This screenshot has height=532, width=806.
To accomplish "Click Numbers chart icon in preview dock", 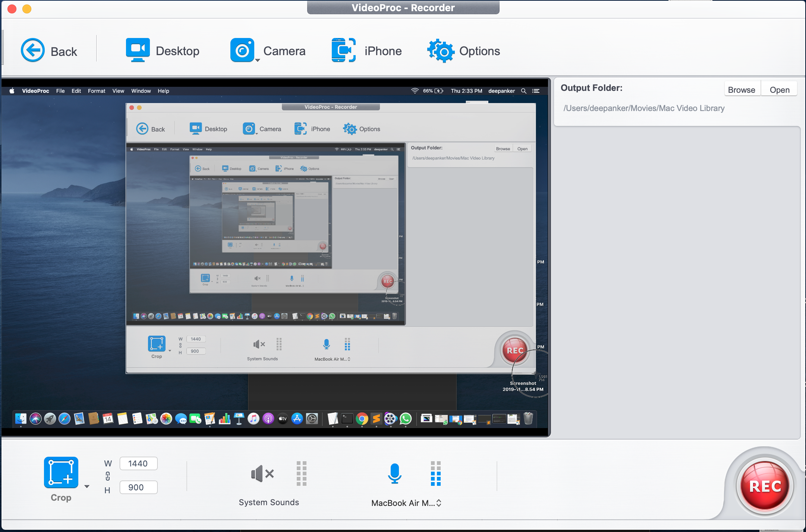I will click(224, 419).
